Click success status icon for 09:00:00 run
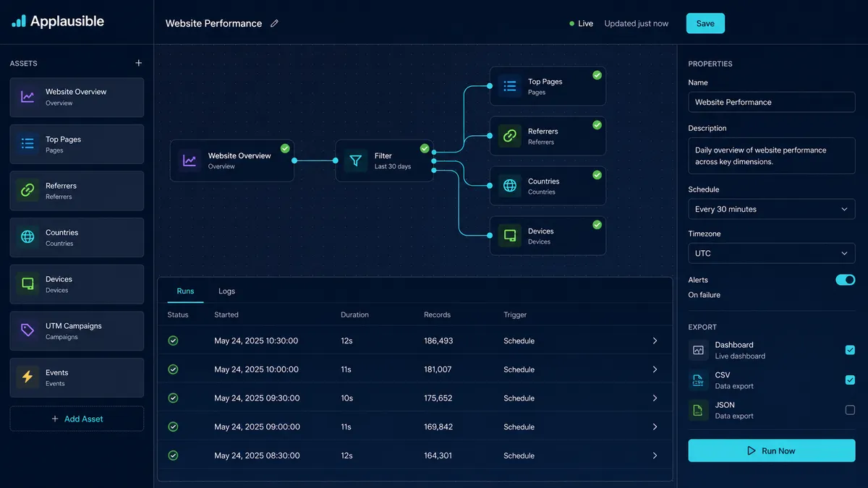 coord(173,427)
